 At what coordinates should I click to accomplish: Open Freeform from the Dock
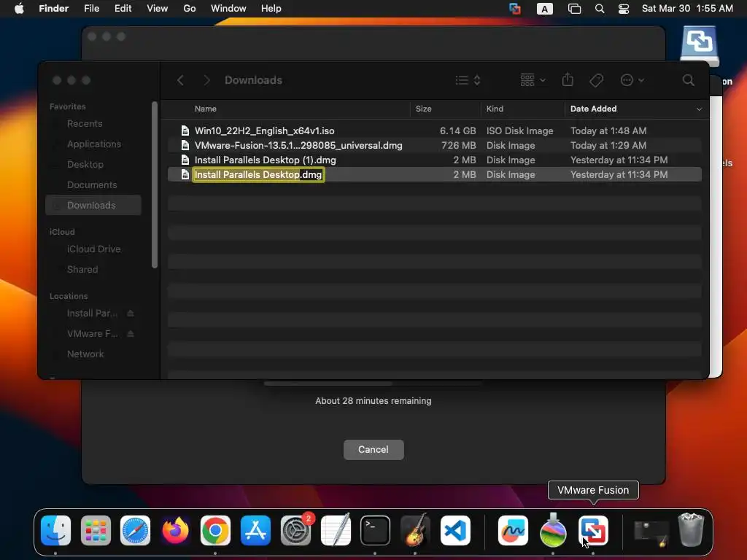click(x=513, y=531)
